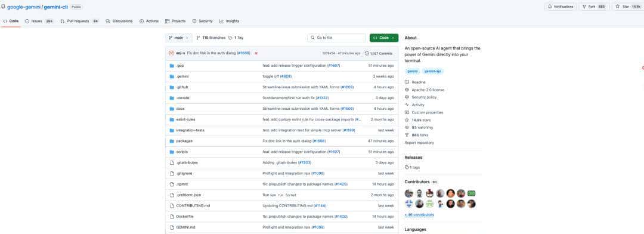Open the Custom properties link
Image resolution: width=644 pixels, height=234 pixels.
point(424,112)
